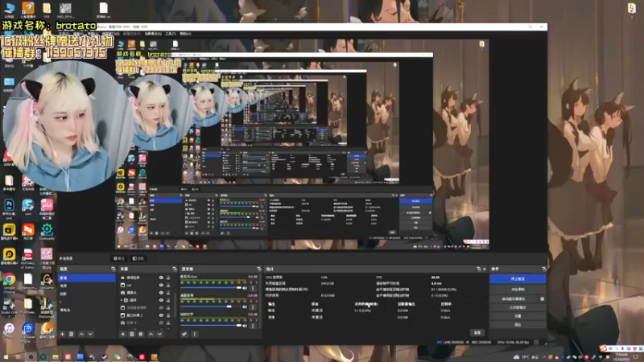
Task: Open the 工具 (Tools) menu
Action: (171, 34)
